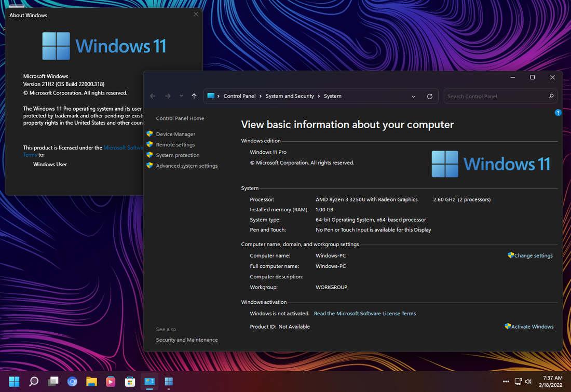571x392 pixels.
Task: Launch the blue circular browser icon on taskbar
Action: click(x=73, y=382)
